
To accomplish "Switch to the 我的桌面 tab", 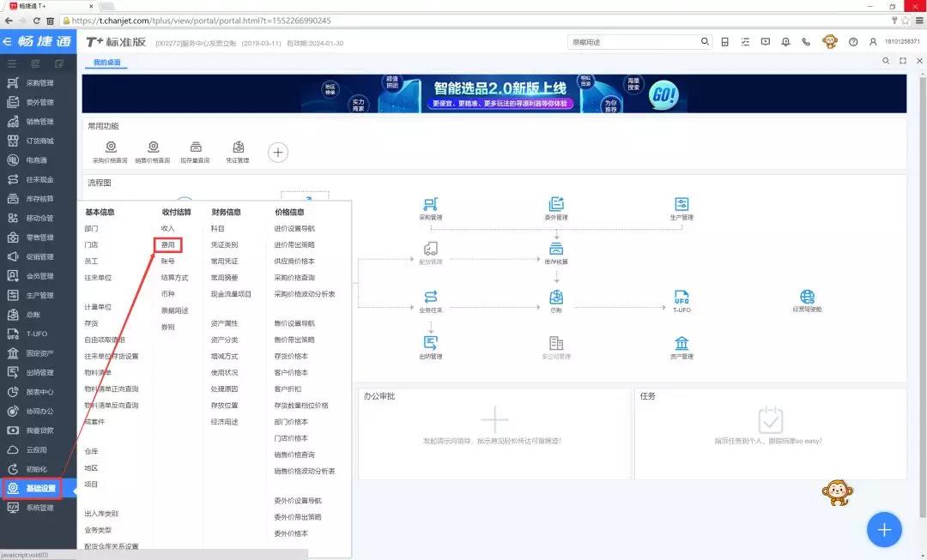I will pyautogui.click(x=106, y=62).
